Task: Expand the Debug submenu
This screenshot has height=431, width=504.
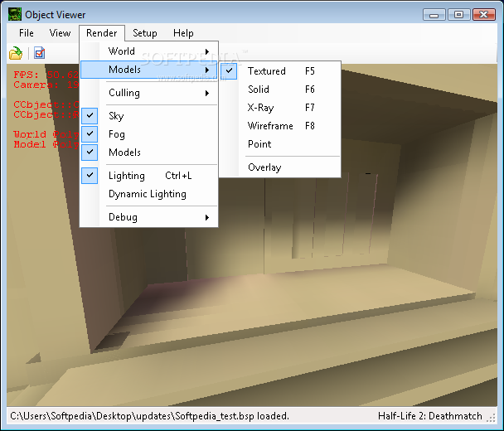Action: click(149, 217)
